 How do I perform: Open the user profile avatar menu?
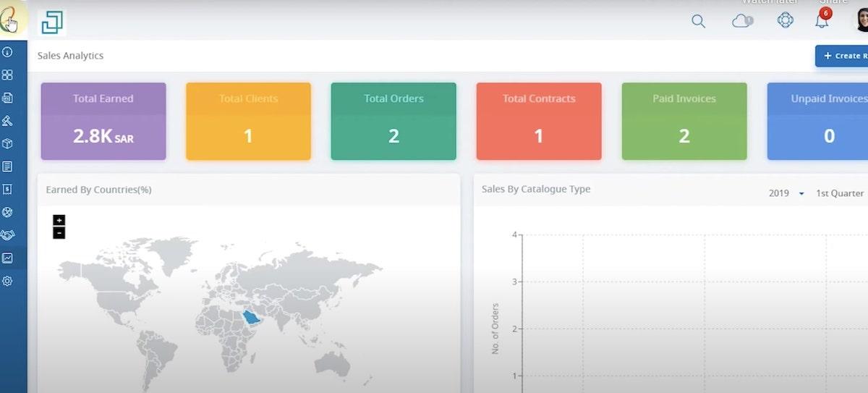tap(861, 20)
